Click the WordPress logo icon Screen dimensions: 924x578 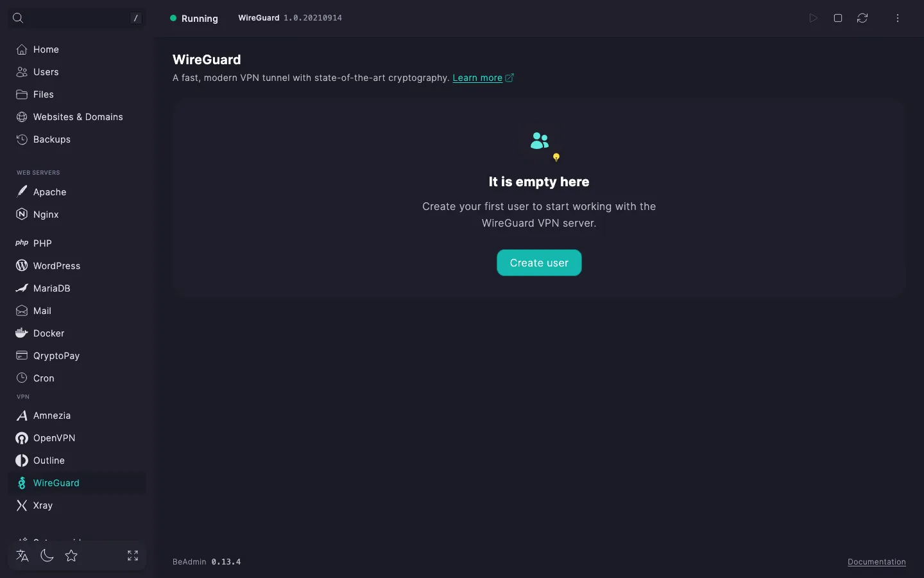22,265
